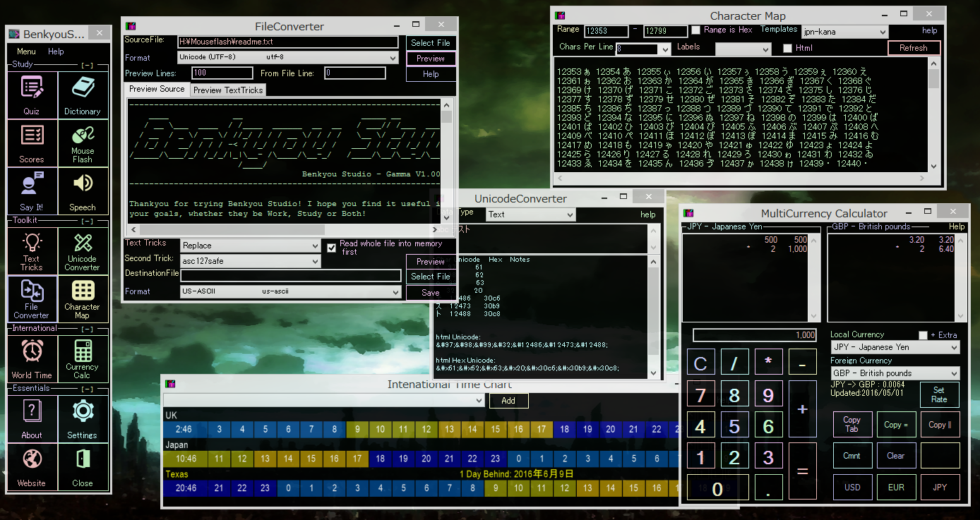This screenshot has height=520, width=980.
Task: Switch to the Preview TextTricks tab
Action: click(x=228, y=90)
